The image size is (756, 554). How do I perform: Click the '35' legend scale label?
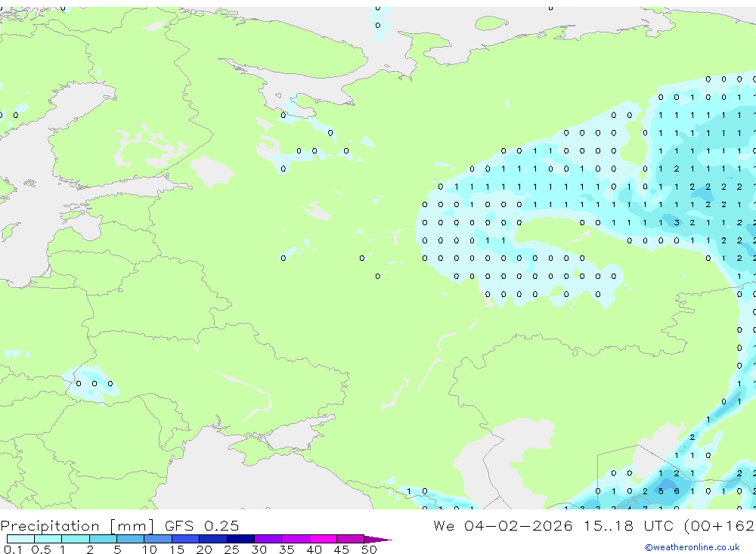pyautogui.click(x=287, y=549)
